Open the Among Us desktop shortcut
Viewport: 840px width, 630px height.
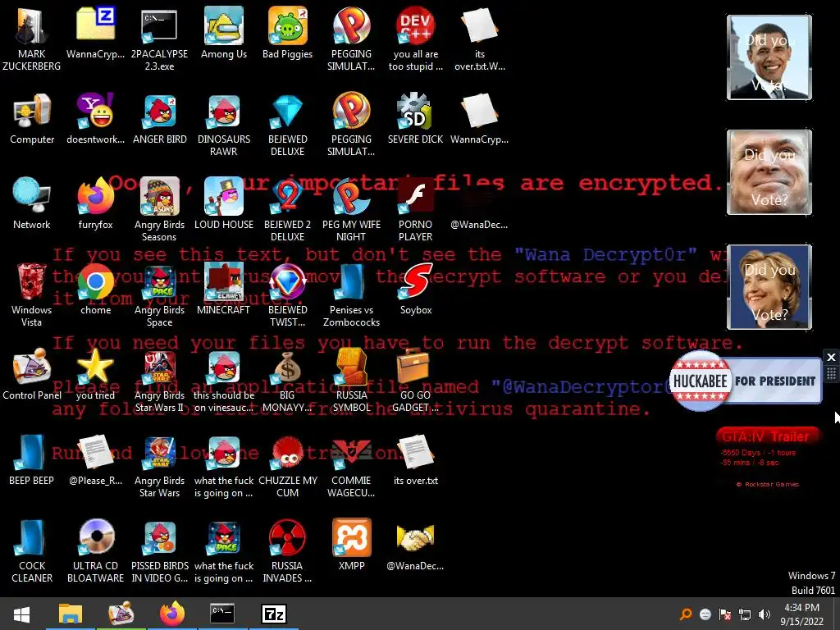tap(223, 33)
